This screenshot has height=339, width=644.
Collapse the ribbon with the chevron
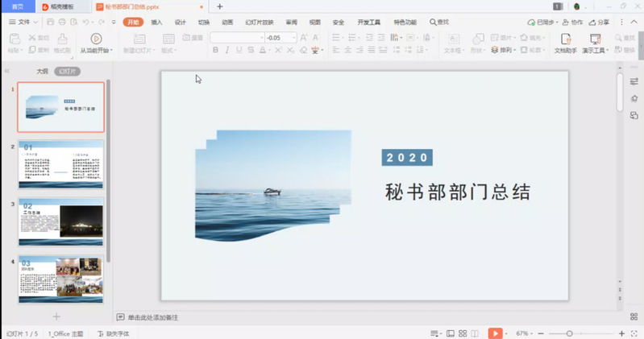[636, 23]
